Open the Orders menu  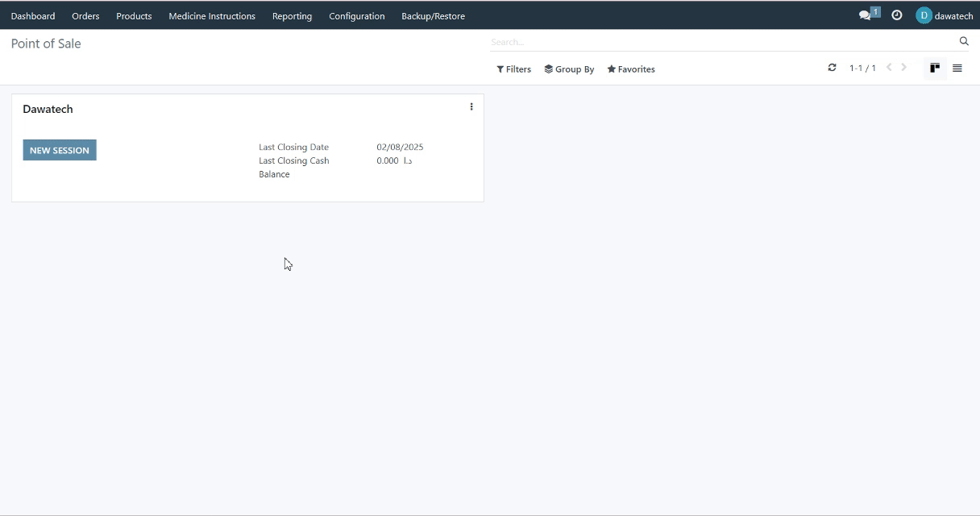pos(85,16)
